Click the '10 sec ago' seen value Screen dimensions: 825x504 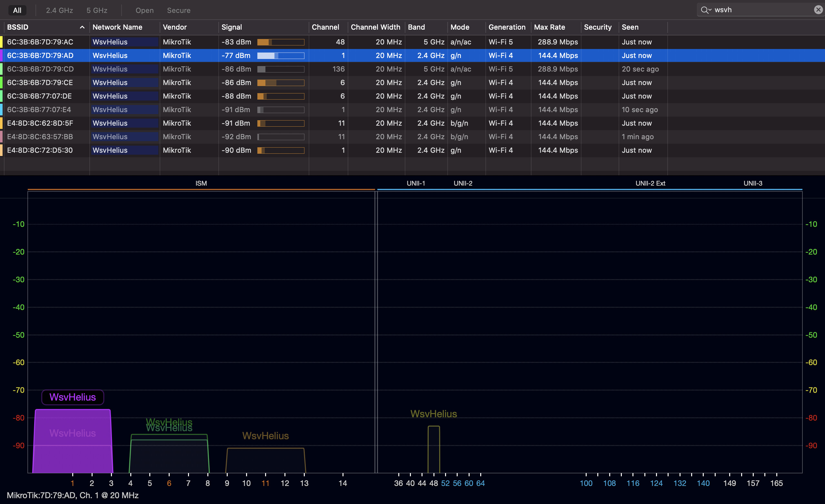640,110
